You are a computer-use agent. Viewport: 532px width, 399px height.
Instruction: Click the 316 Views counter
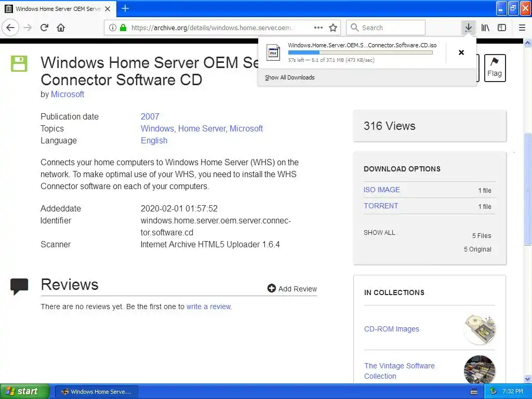(x=390, y=126)
